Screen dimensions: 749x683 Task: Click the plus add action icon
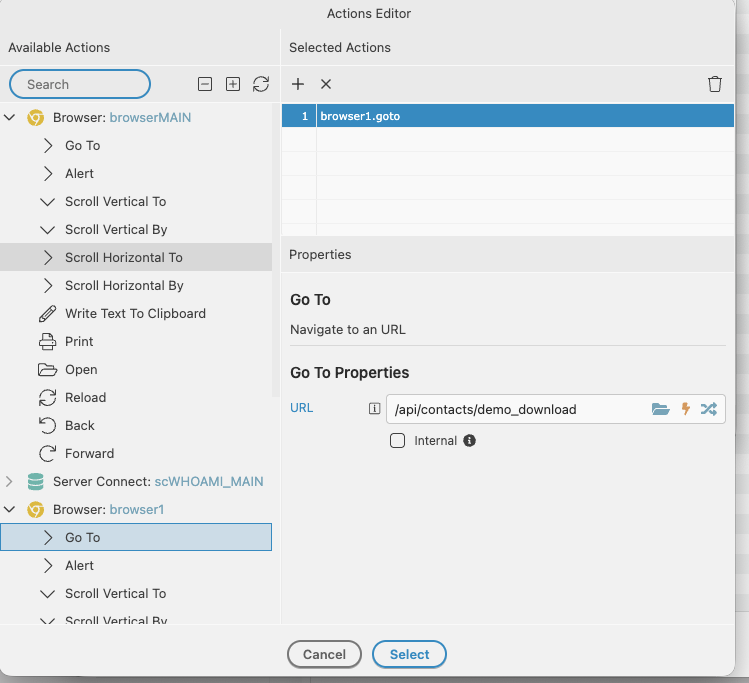(298, 85)
